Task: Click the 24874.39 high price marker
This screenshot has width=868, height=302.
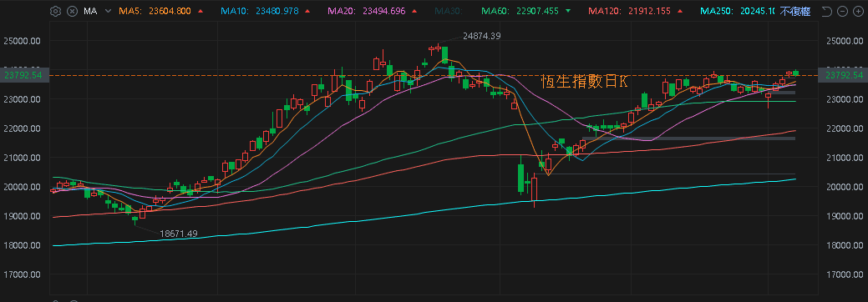Action: click(481, 36)
